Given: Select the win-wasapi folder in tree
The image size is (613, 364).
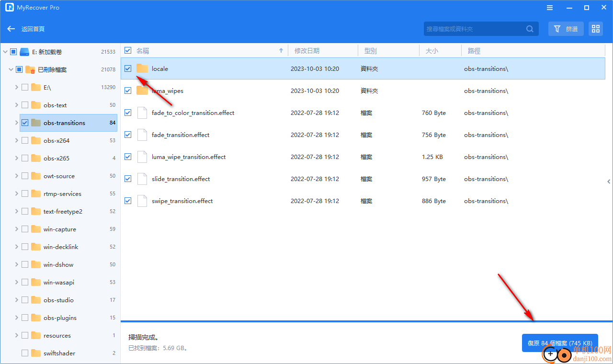Looking at the screenshot, I should (68, 282).
